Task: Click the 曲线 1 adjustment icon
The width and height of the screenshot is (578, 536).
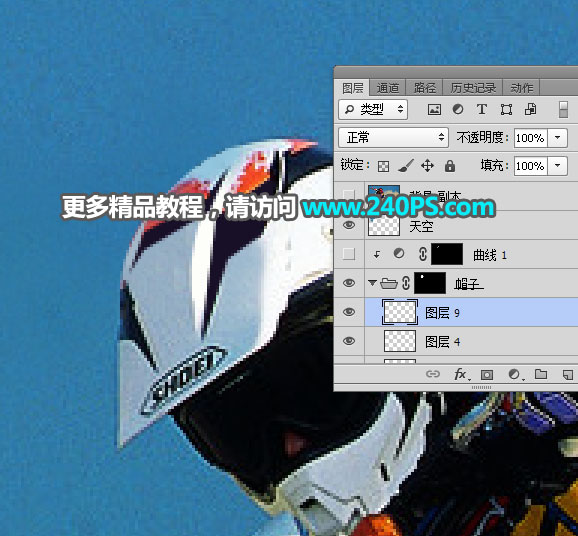Action: click(399, 254)
